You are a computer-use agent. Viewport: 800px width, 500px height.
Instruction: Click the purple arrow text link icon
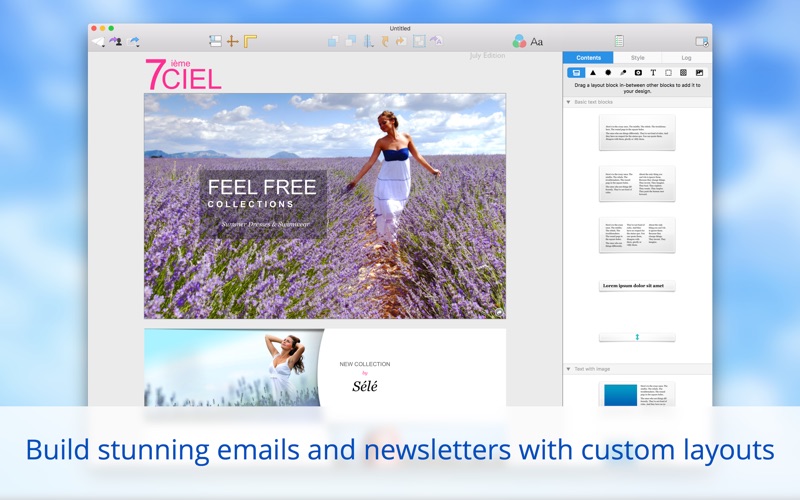(436, 41)
